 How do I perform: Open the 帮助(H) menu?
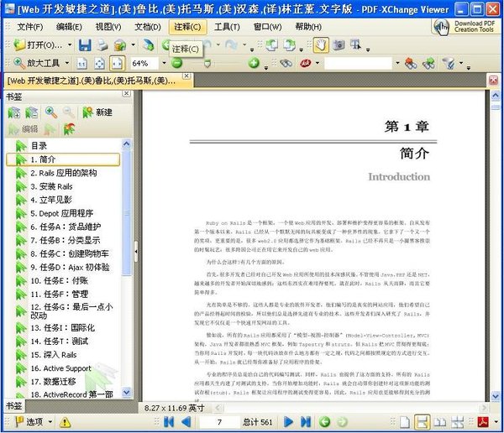(x=308, y=27)
